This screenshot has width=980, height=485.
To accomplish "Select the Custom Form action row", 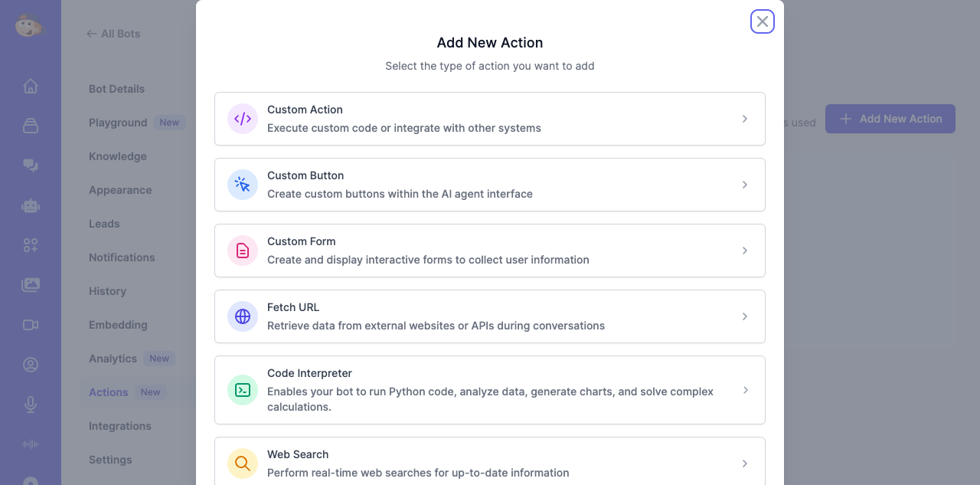I will click(490, 251).
